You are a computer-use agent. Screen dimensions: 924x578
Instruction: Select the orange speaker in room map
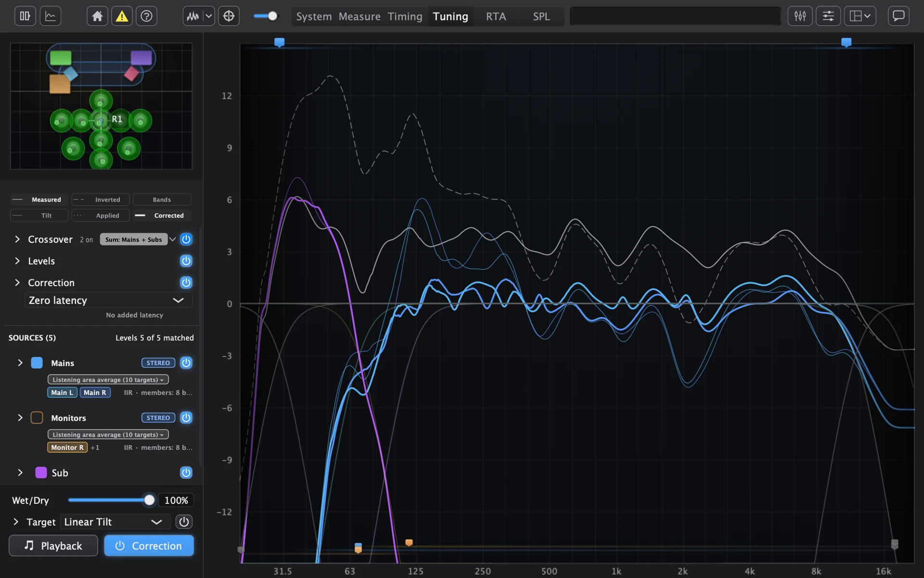tap(60, 84)
